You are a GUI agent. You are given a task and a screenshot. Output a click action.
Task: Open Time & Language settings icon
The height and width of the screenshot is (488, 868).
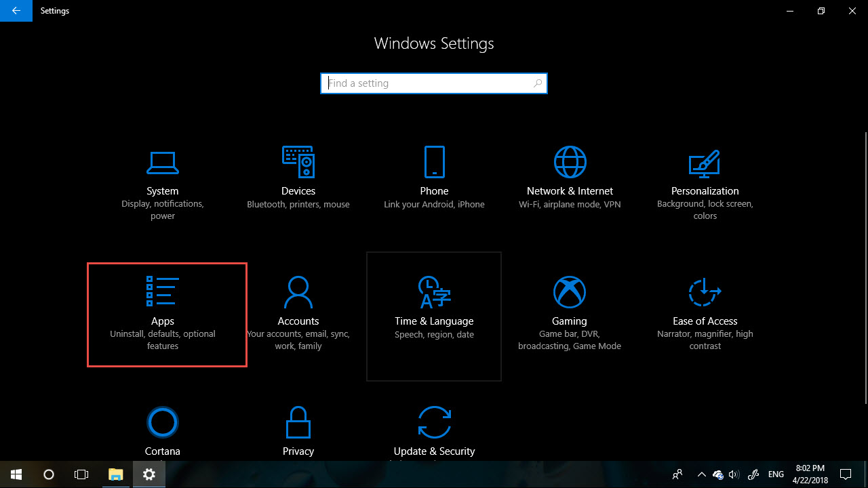[434, 292]
